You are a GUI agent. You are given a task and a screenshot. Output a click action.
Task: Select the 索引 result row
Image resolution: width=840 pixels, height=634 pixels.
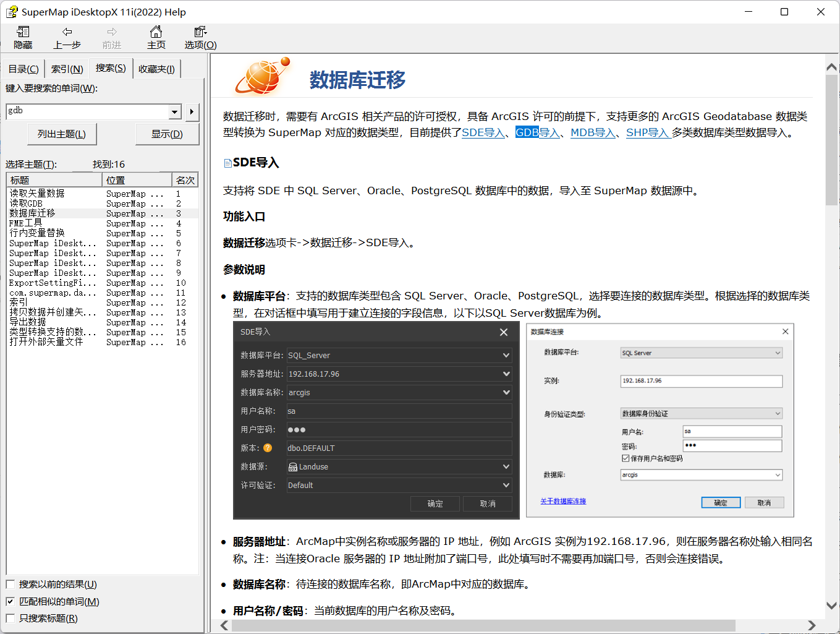[103, 302]
